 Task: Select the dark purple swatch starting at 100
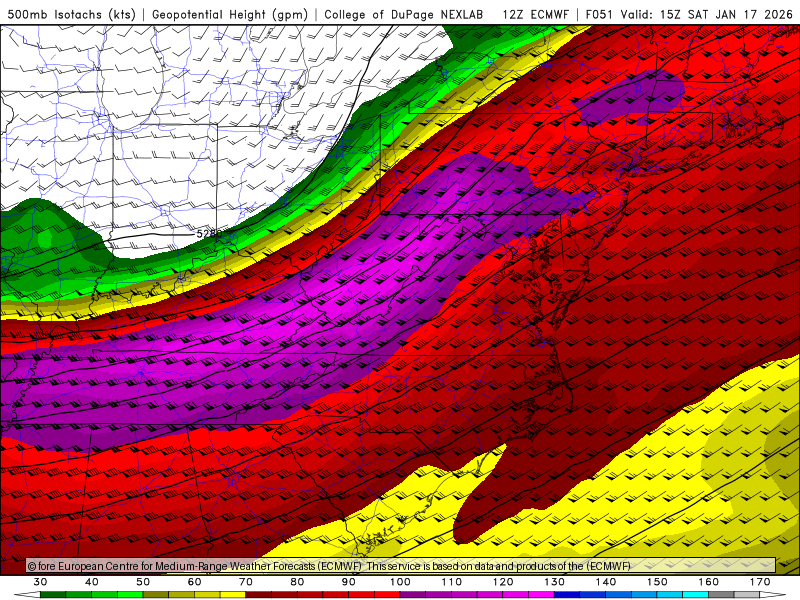click(x=413, y=595)
